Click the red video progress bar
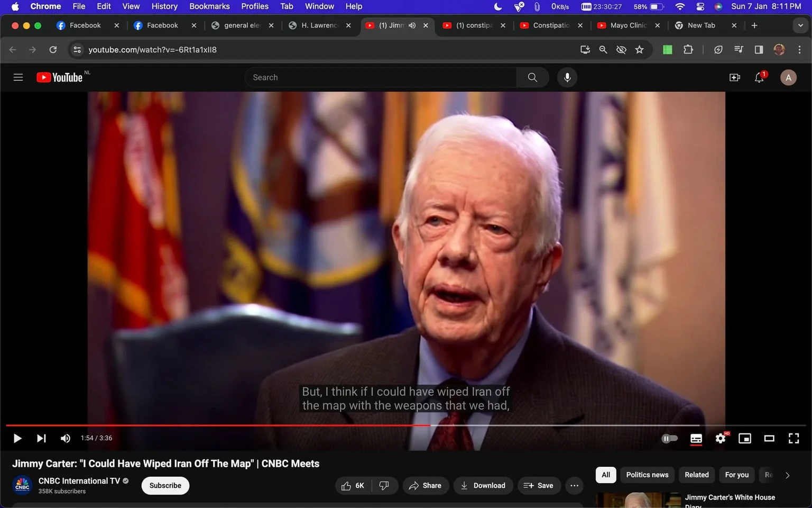This screenshot has width=812, height=508. click(218, 425)
